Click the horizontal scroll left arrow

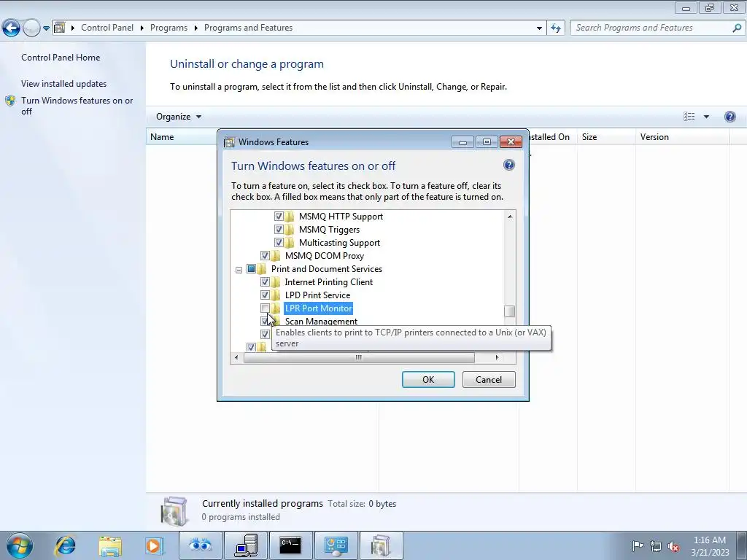tap(237, 357)
